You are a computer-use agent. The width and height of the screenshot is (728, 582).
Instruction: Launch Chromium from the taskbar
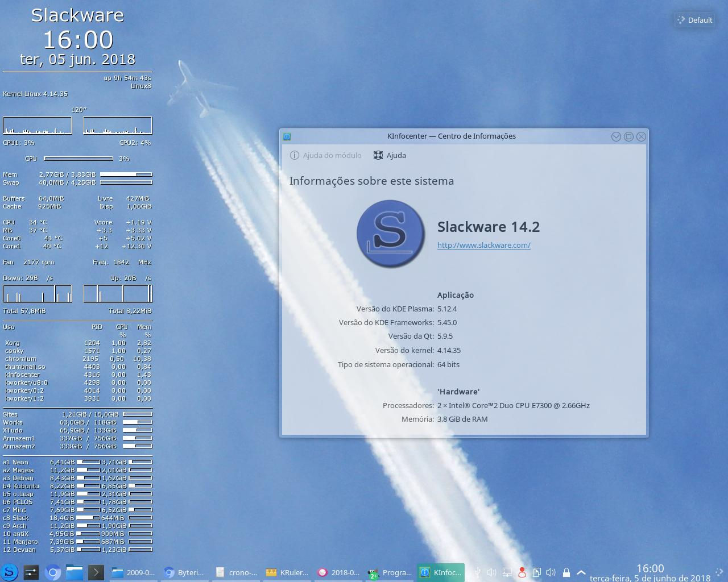pyautogui.click(x=52, y=572)
